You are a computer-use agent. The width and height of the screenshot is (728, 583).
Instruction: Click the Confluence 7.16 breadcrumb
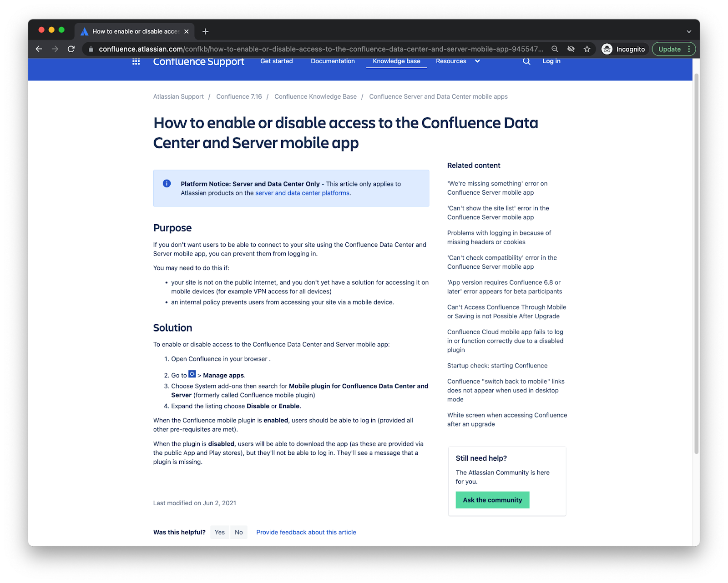point(239,97)
